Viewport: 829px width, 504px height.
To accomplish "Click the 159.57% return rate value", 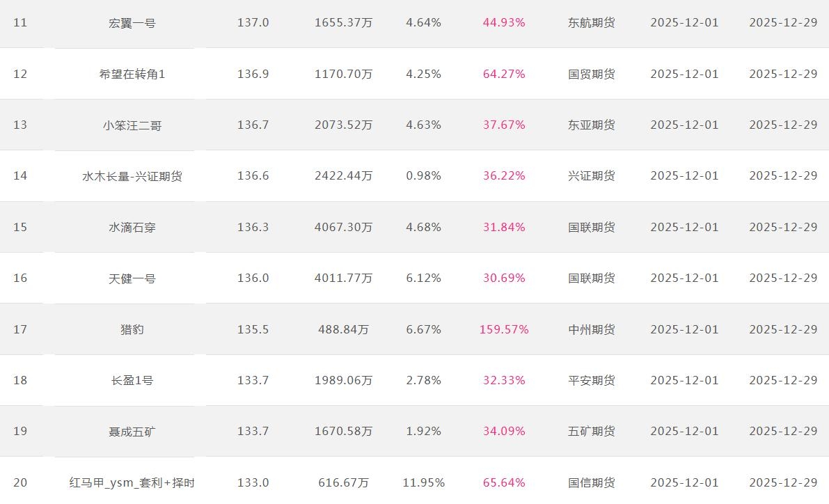I will (504, 329).
